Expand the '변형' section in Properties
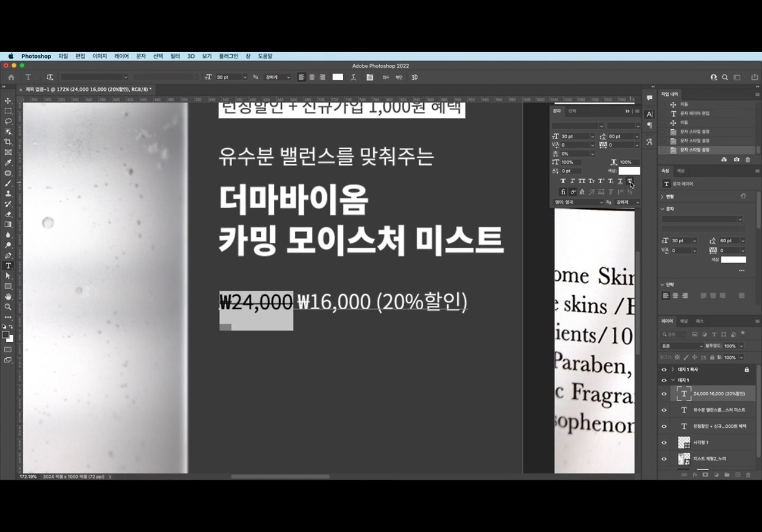The width and height of the screenshot is (762, 532). tap(663, 196)
